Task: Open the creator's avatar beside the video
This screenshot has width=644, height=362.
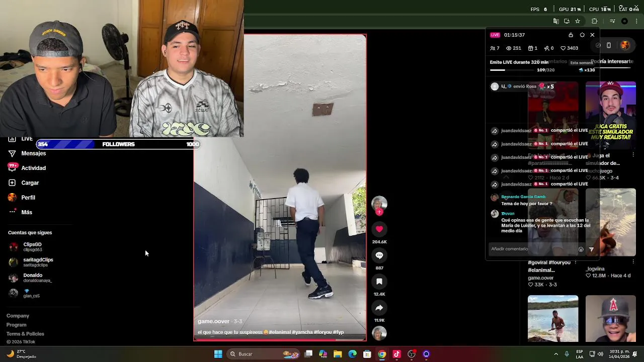Action: (379, 203)
